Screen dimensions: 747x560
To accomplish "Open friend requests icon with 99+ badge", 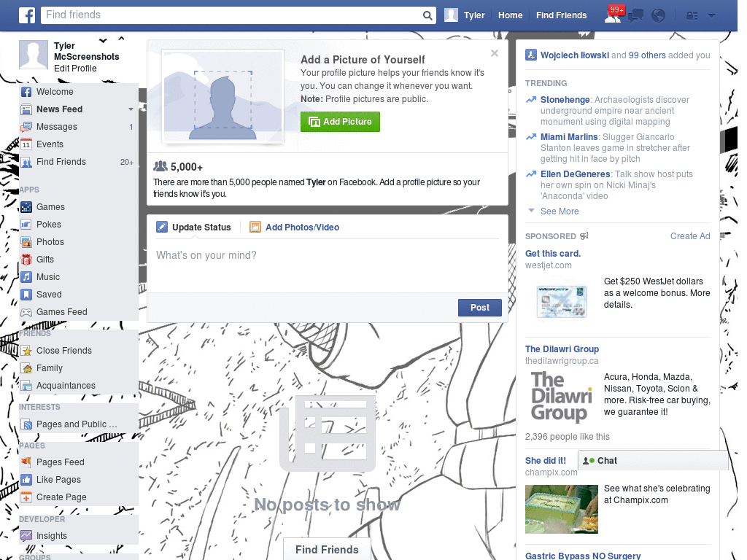I will 613,15.
